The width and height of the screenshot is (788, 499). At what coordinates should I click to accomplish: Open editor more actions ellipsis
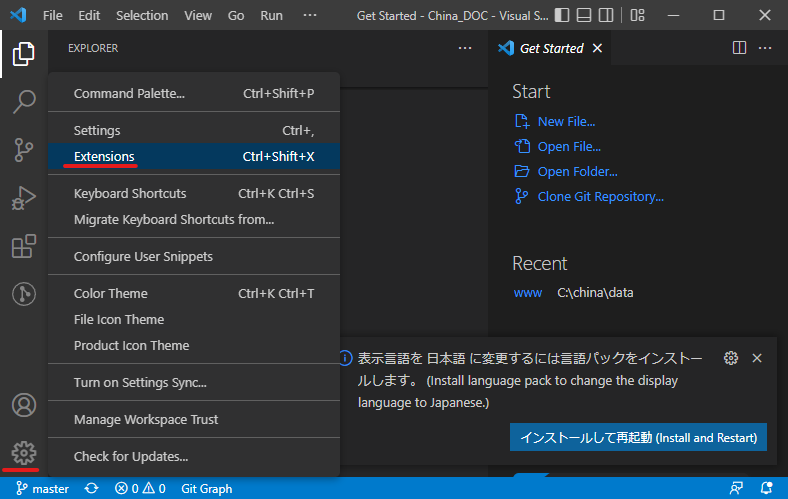(x=765, y=48)
